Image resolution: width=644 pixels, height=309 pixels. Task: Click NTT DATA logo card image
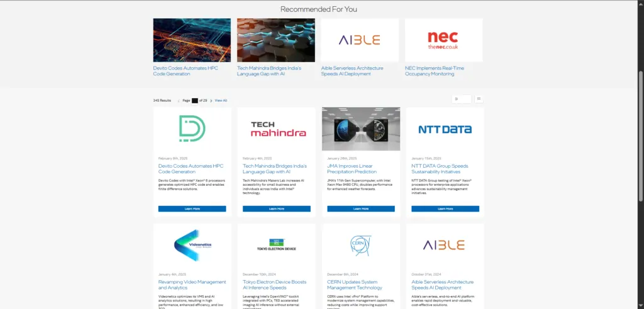pyautogui.click(x=445, y=129)
